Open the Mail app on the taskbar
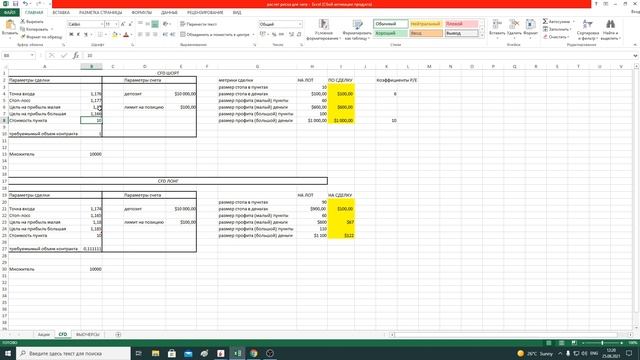The height and width of the screenshot is (360, 640). coord(188,353)
